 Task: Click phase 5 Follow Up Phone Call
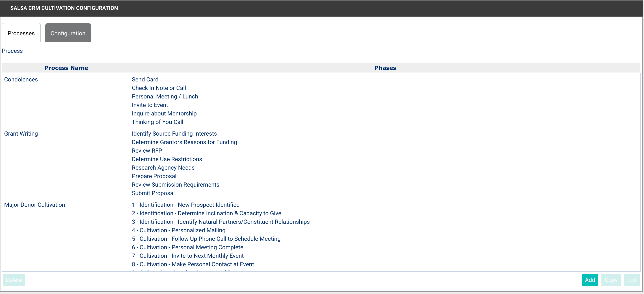point(206,239)
